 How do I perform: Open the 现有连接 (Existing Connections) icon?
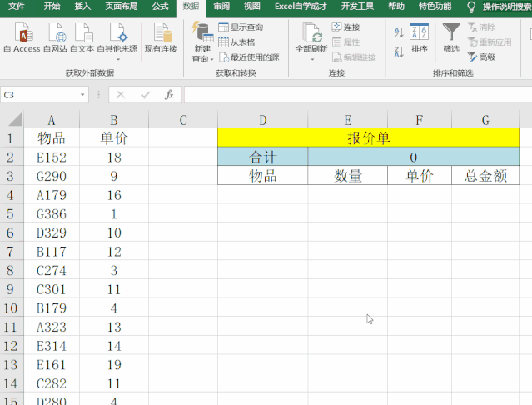(x=161, y=37)
